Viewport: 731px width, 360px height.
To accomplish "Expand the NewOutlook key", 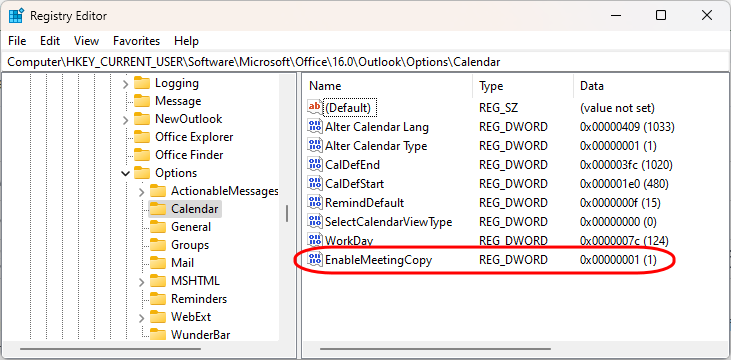I will point(125,120).
